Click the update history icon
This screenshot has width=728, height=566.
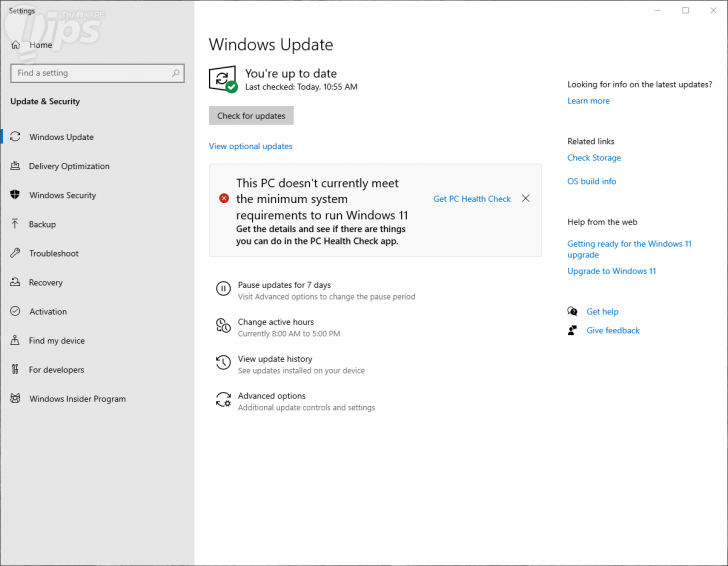pyautogui.click(x=223, y=363)
